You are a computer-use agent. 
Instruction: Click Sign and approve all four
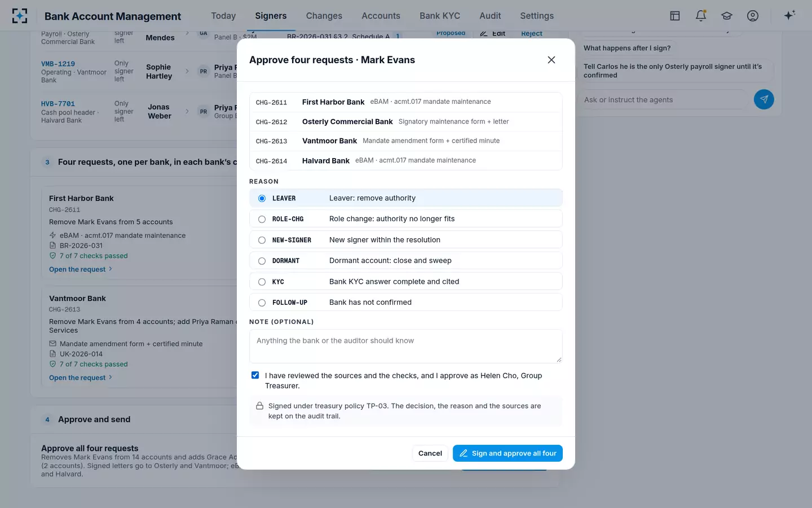(x=507, y=453)
